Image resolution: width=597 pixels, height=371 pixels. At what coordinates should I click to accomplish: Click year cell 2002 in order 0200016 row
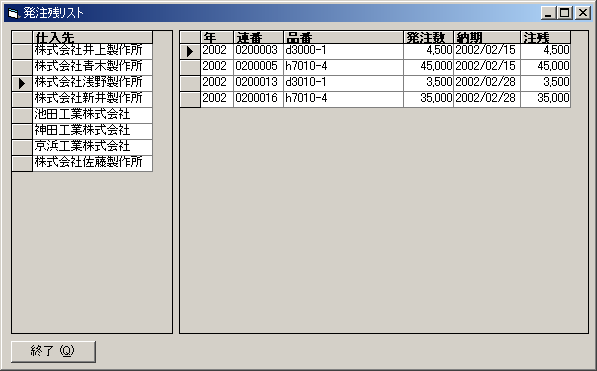coord(217,99)
